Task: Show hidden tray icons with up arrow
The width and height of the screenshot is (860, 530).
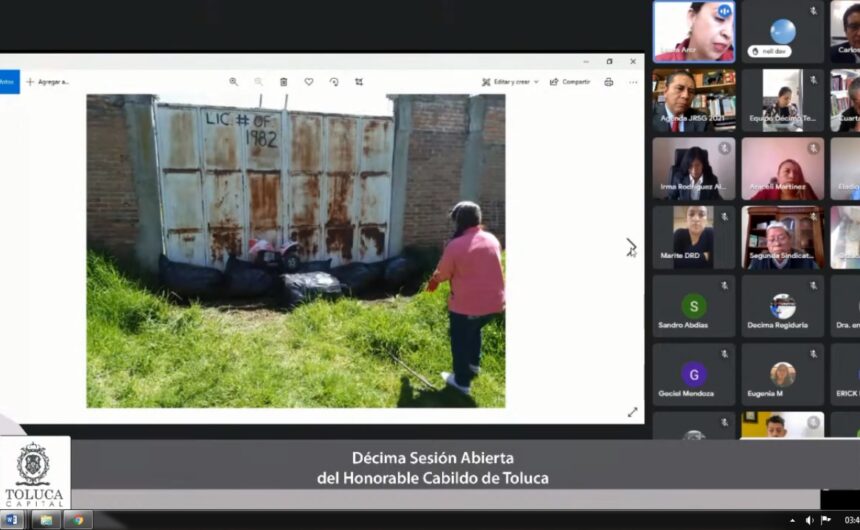Action: (793, 520)
